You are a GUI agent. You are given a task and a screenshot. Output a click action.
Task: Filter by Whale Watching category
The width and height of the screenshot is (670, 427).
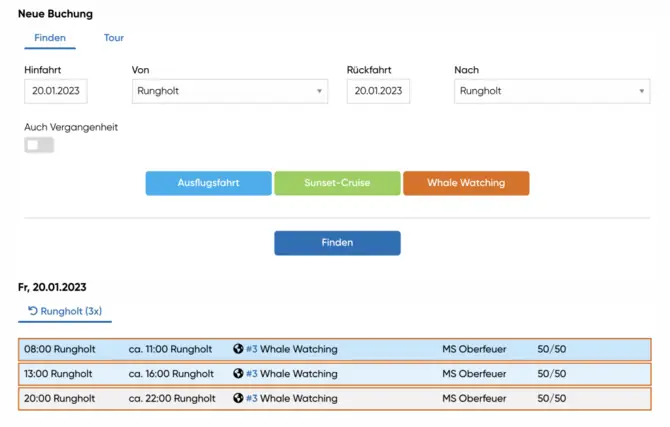click(465, 183)
